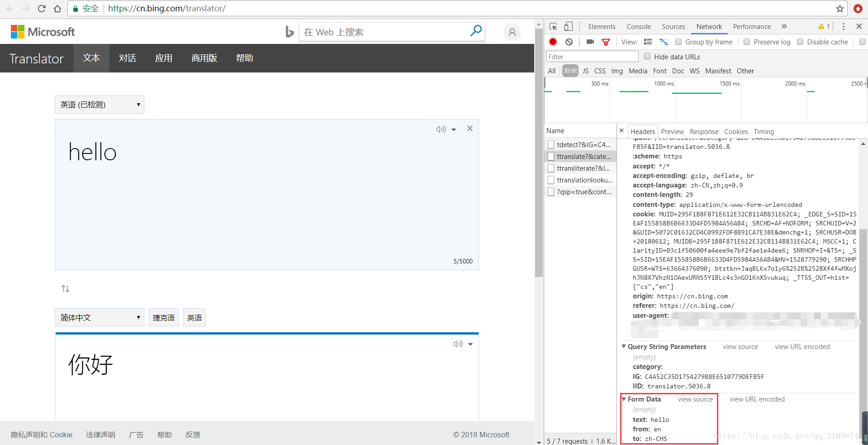Select the 商用版 Translator menu item

click(204, 58)
